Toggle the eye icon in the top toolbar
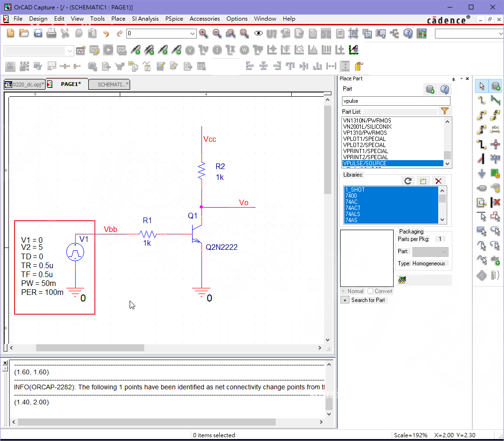504x441 pixels. [258, 33]
